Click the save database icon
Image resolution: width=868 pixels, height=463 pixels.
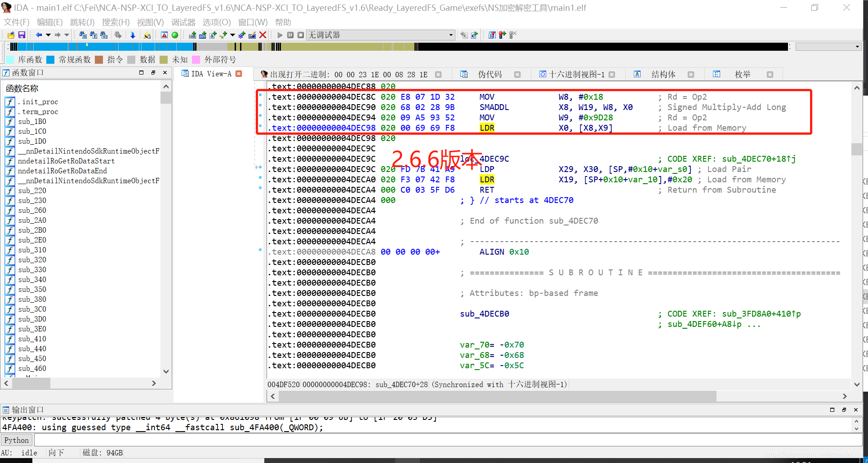click(x=22, y=35)
